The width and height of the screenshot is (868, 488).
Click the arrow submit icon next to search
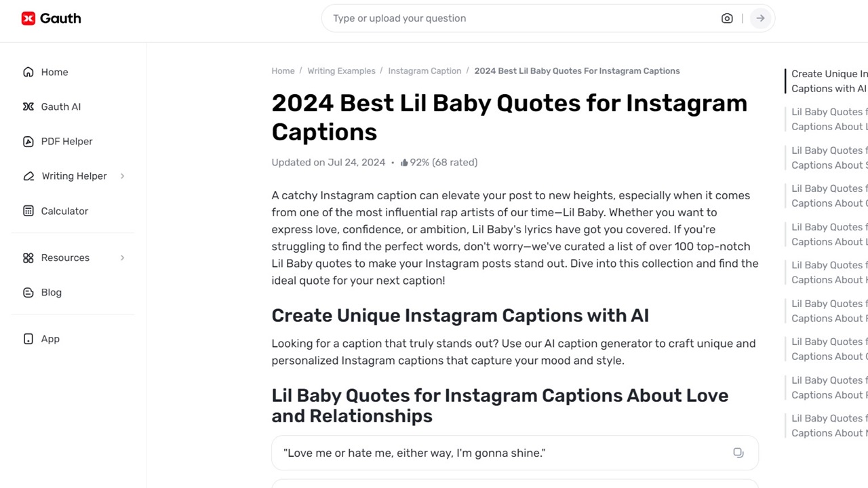(x=760, y=18)
